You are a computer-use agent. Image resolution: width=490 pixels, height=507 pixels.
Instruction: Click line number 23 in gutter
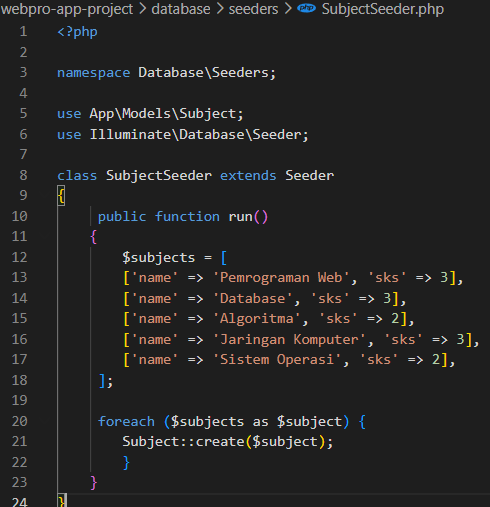pyautogui.click(x=19, y=482)
